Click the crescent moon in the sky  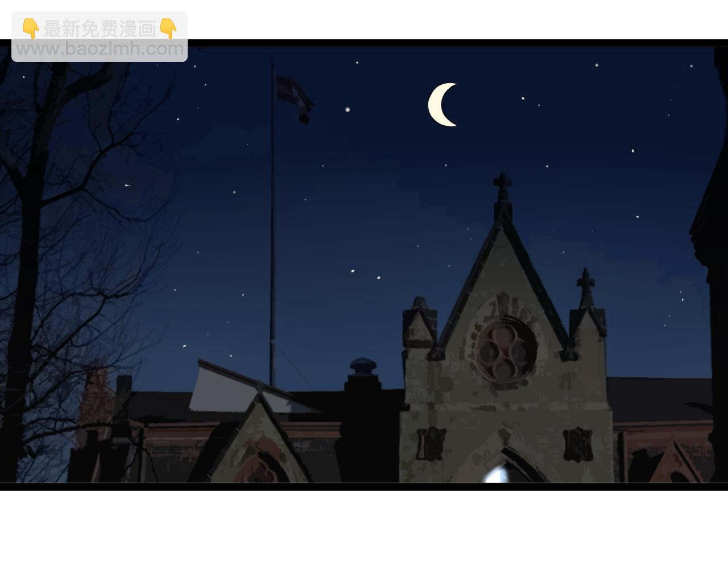point(440,105)
